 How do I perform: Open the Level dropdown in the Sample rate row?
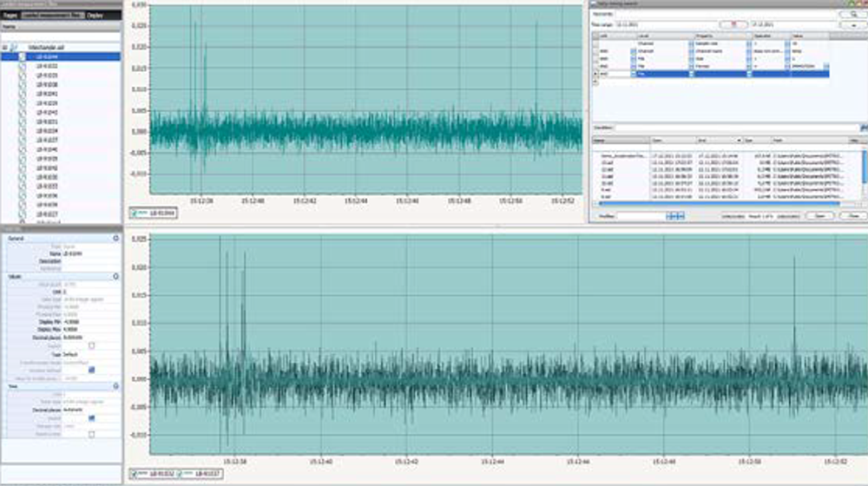(691, 43)
